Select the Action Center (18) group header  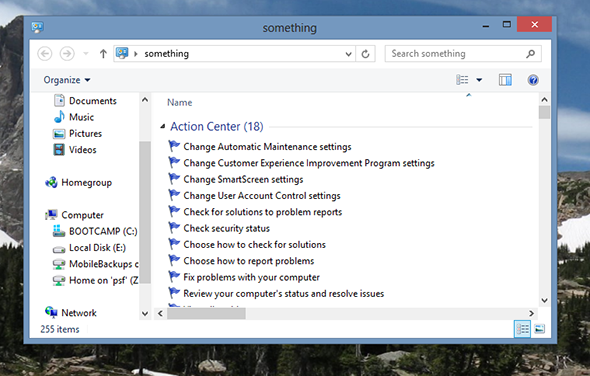pos(217,126)
